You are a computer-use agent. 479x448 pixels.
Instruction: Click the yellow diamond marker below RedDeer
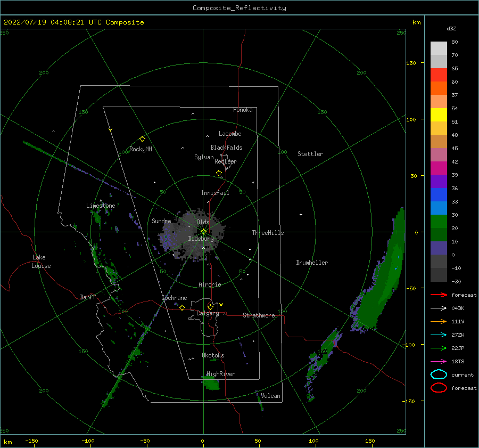219,173
